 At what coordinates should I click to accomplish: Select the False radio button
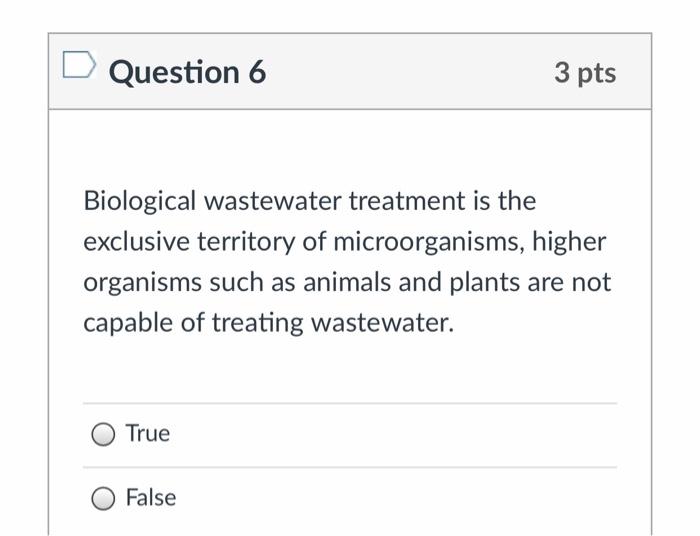point(103,498)
